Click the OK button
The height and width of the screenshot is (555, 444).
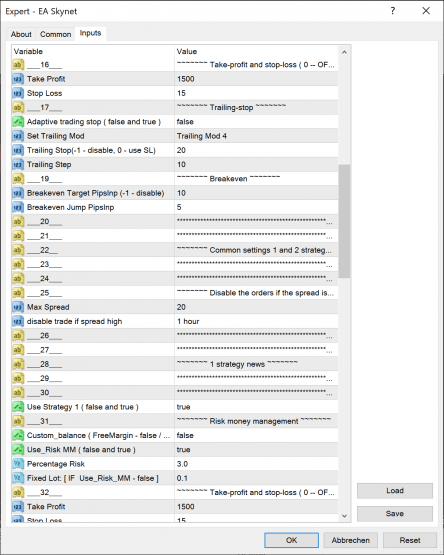click(291, 540)
